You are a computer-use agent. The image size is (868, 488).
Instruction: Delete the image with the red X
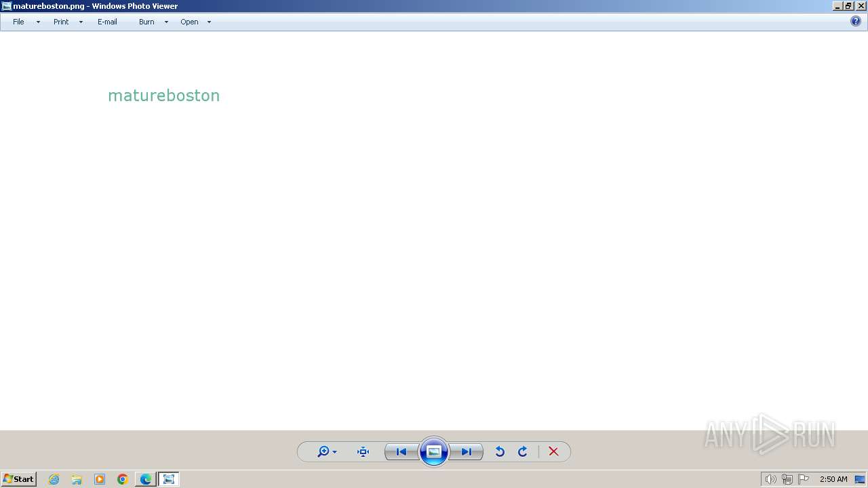553,451
